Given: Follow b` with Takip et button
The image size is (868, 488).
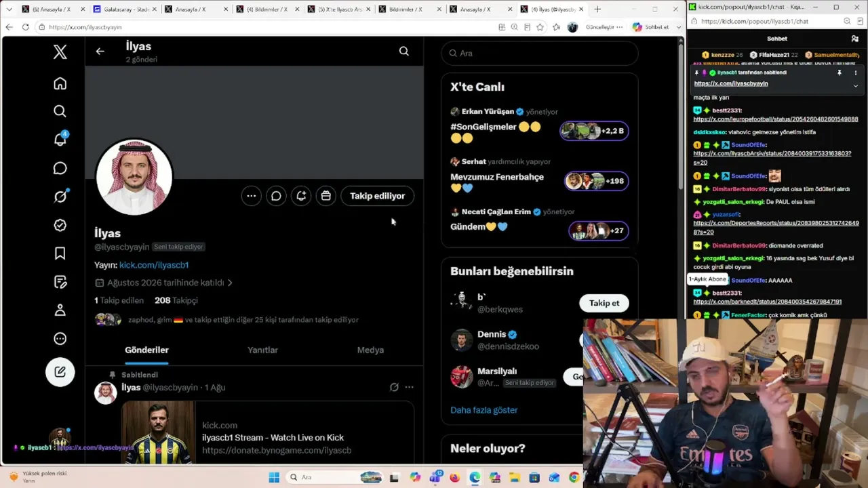Looking at the screenshot, I should (x=604, y=303).
